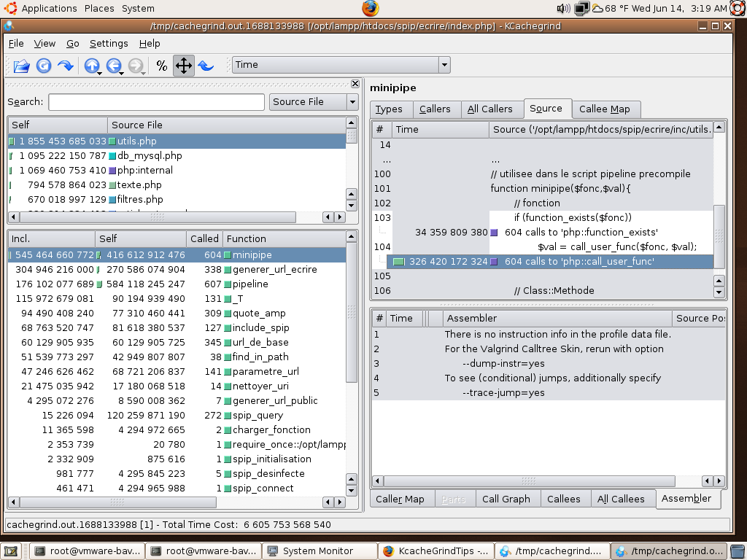Click the Time column header in Source view

pos(440,130)
